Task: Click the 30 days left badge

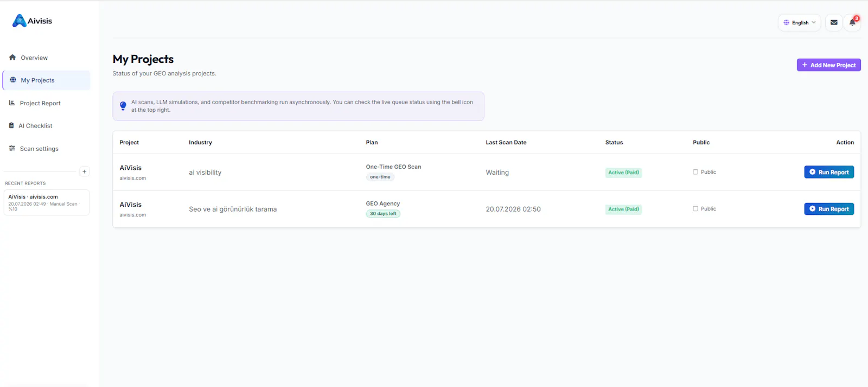Action: click(383, 214)
